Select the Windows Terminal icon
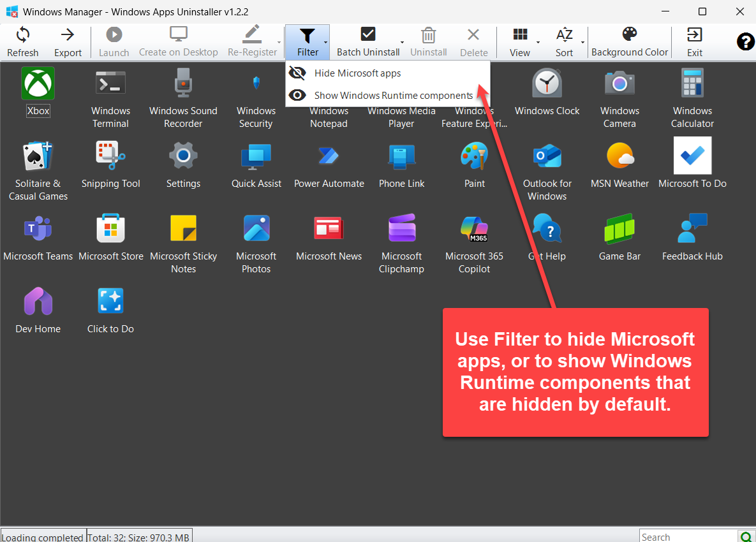This screenshot has width=756, height=542. click(x=110, y=84)
